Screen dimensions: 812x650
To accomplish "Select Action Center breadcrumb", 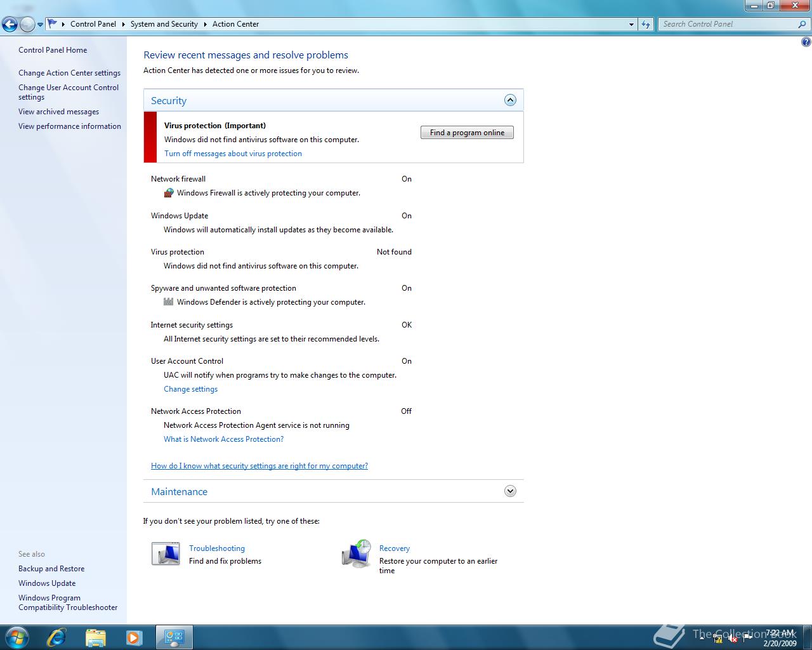I will pyautogui.click(x=235, y=24).
